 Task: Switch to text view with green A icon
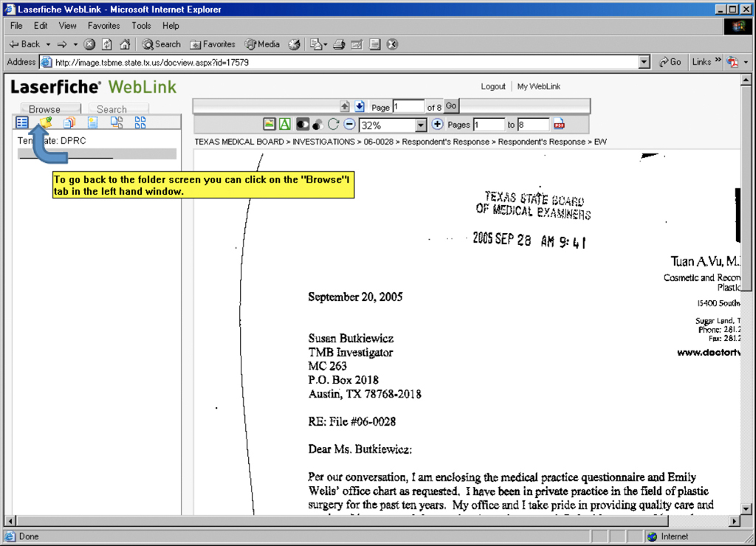coord(284,125)
